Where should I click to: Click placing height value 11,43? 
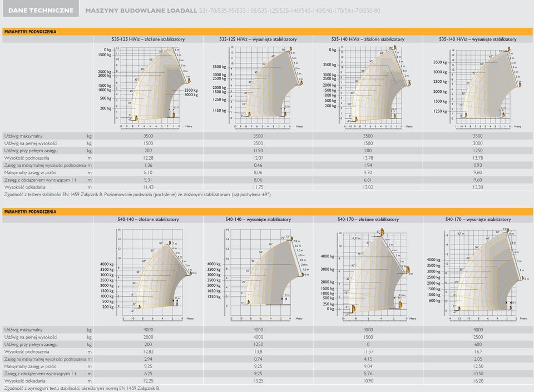[x=148, y=187]
